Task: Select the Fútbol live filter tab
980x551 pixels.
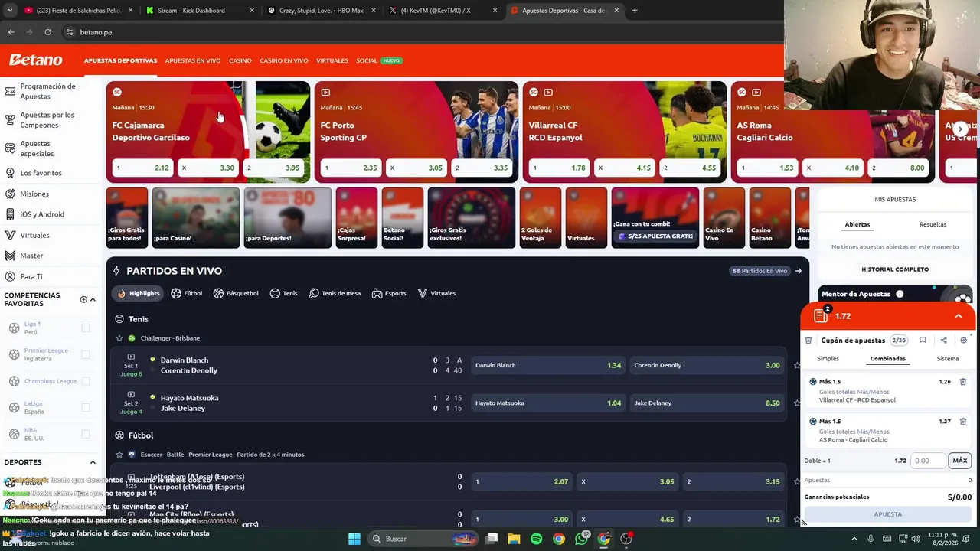Action: (187, 293)
